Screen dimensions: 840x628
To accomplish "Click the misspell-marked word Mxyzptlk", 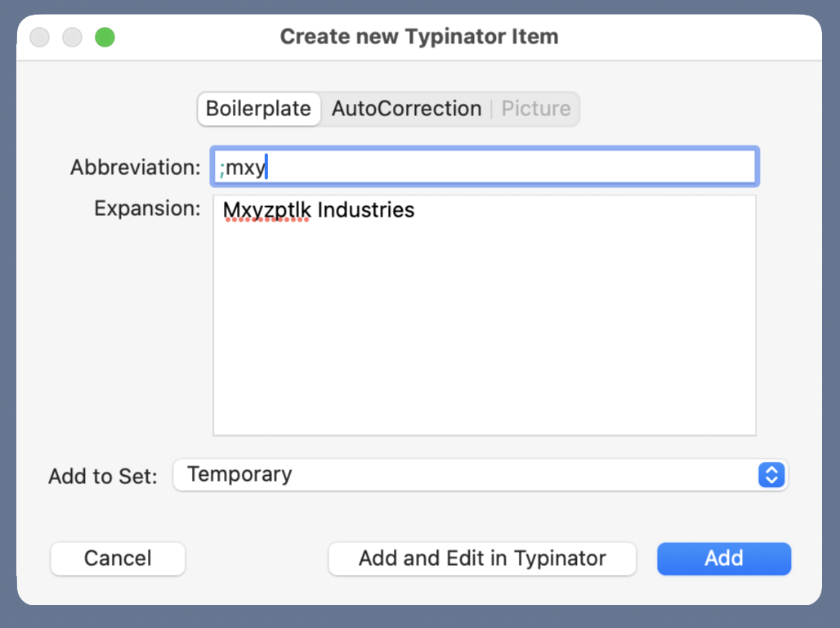I will coord(266,210).
